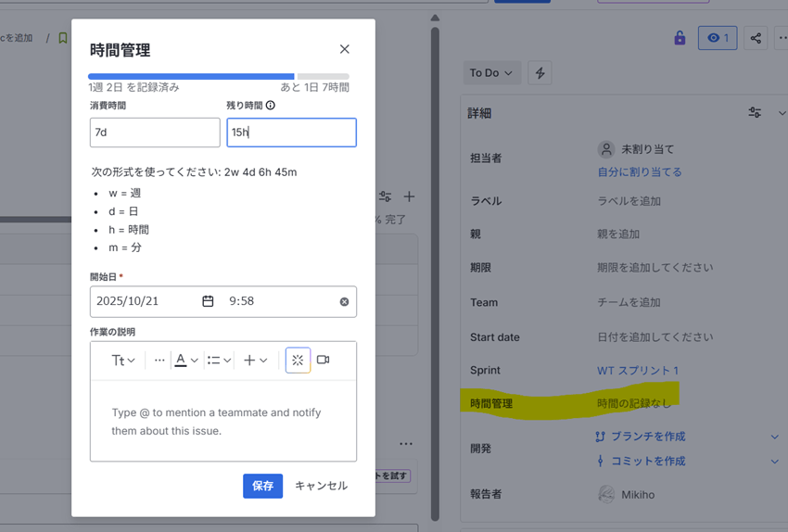Click the page vertical scrollbar
The width and height of the screenshot is (788, 532).
(435, 273)
